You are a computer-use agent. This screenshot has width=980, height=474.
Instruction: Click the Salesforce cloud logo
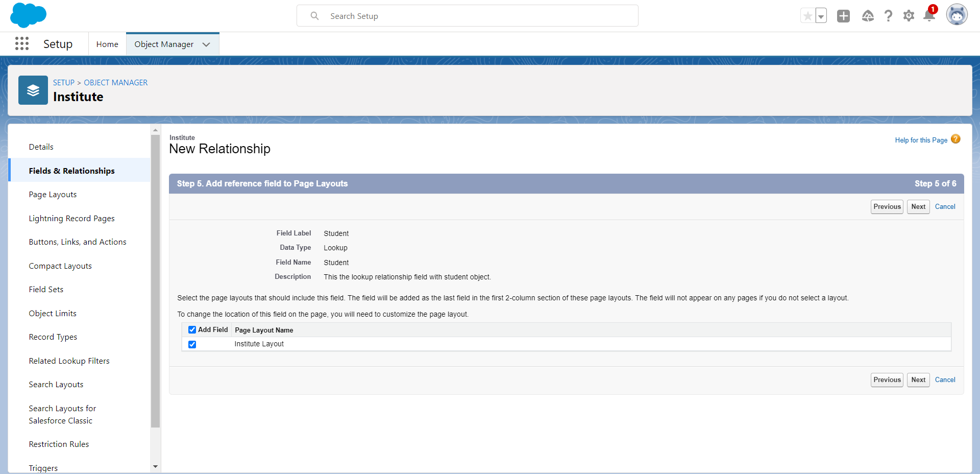coord(28,15)
